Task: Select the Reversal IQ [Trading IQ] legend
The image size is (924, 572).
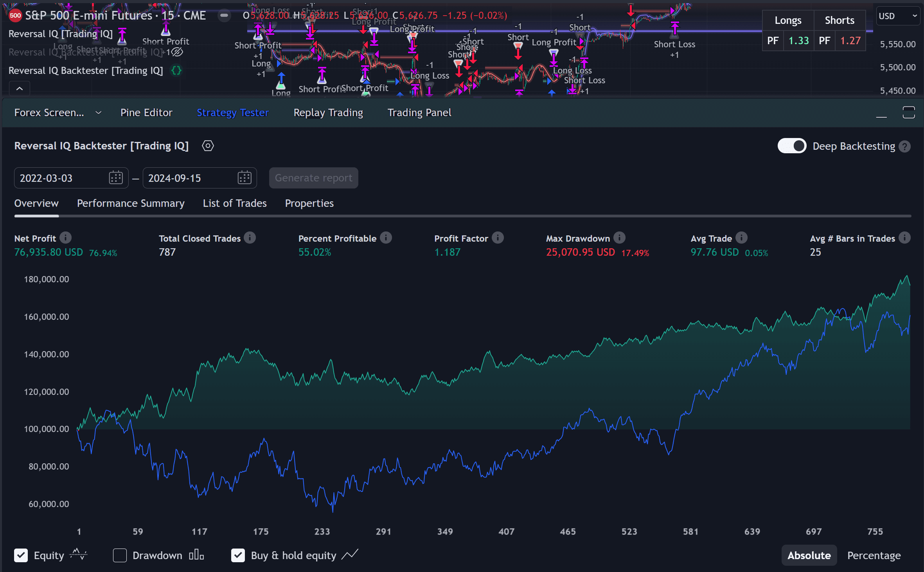Action: (61, 34)
